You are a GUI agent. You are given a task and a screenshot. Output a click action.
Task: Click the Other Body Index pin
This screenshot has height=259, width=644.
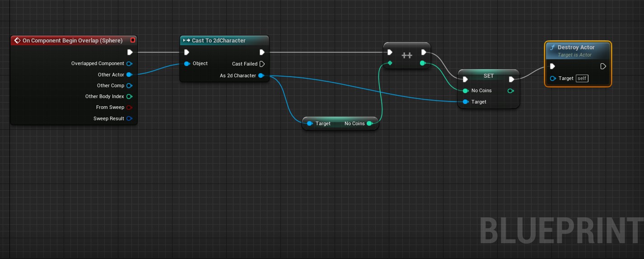pyautogui.click(x=129, y=96)
